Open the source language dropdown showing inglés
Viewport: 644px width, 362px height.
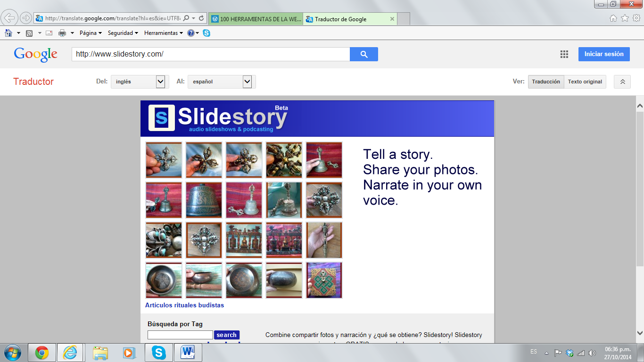(x=140, y=82)
